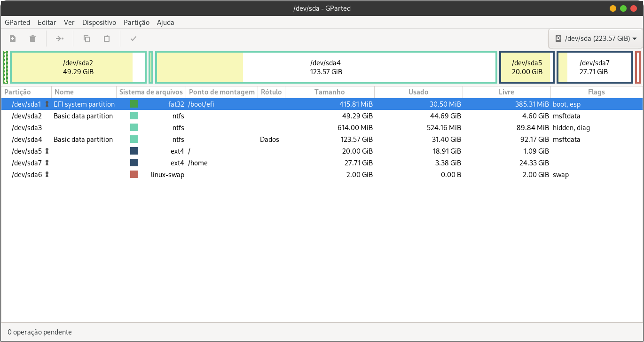The width and height of the screenshot is (644, 342).
Task: Open the GParted menu
Action: (17, 22)
